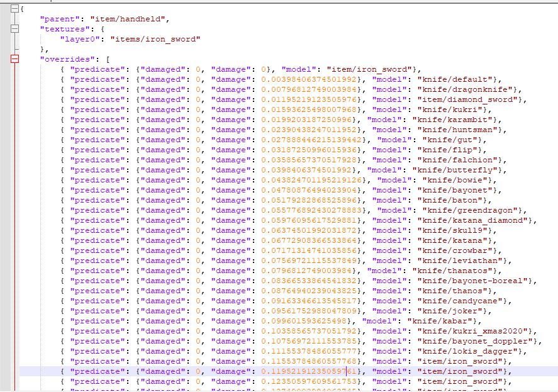Click the "knife/thanos" model string
This screenshot has height=392, width=558.
click(452, 291)
